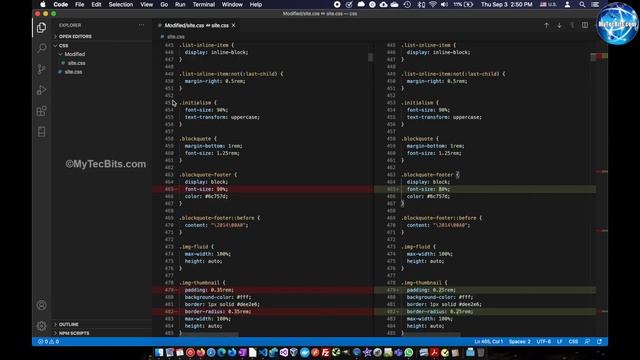Click removed line font-size: 90% in left pane
This screenshot has height=360, width=640.
[x=262, y=189]
